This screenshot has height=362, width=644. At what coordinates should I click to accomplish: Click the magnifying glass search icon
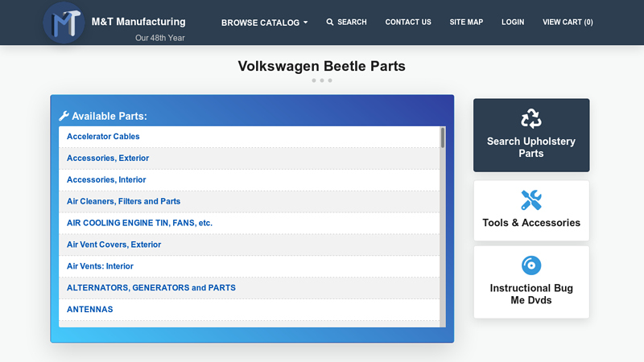pyautogui.click(x=330, y=23)
